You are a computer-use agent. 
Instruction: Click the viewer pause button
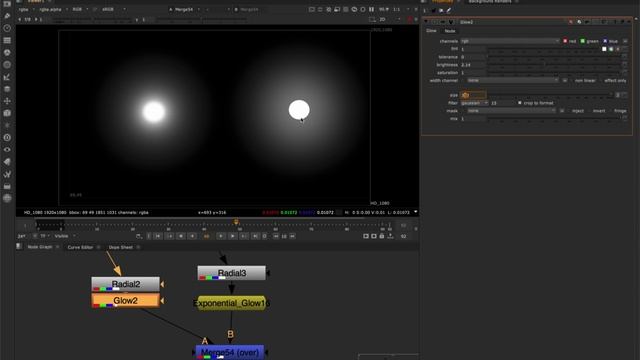pos(371,9)
